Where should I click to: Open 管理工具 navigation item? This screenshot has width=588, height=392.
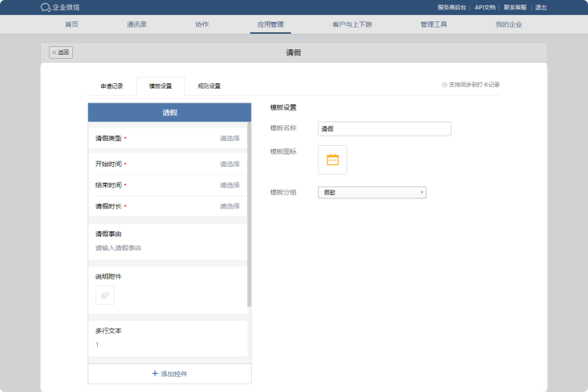pyautogui.click(x=434, y=24)
